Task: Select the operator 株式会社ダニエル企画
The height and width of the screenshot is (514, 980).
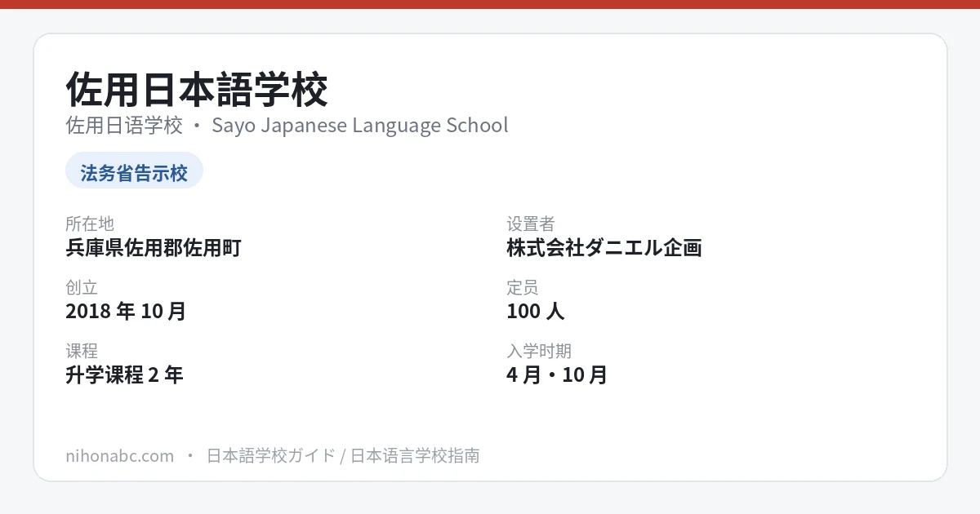Action: pos(604,247)
